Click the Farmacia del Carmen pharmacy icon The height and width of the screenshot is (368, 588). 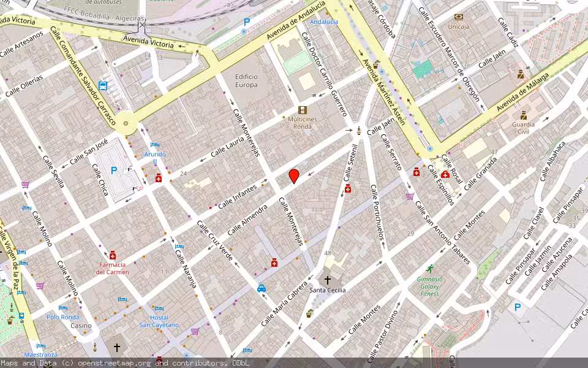113,255
